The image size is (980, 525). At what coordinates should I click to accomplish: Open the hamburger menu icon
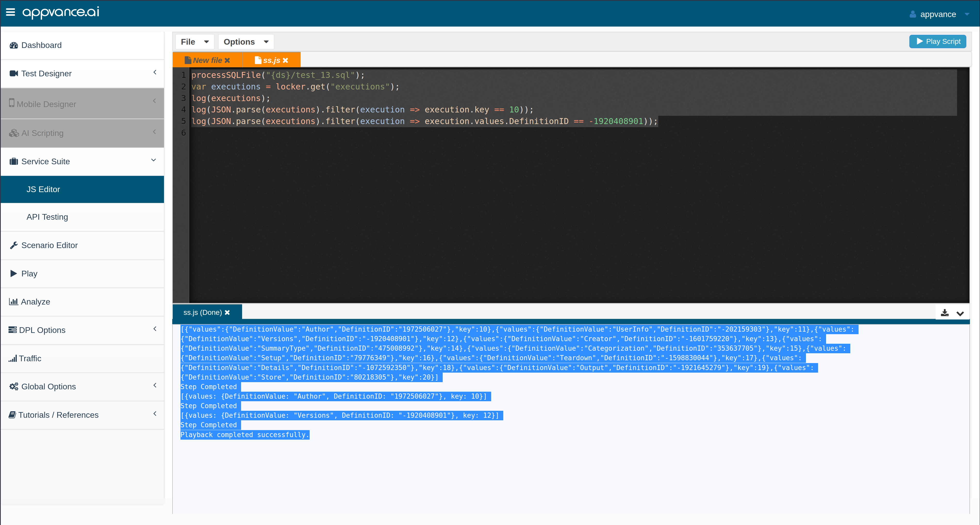pos(11,12)
